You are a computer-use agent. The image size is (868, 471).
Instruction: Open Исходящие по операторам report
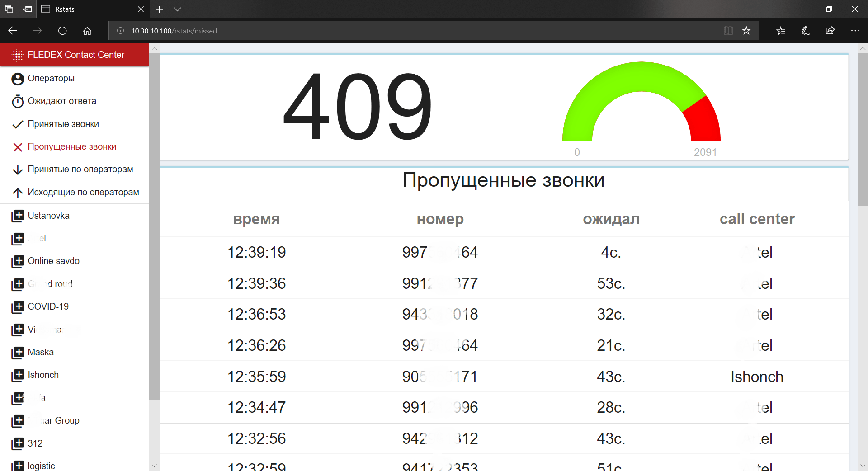(84, 192)
